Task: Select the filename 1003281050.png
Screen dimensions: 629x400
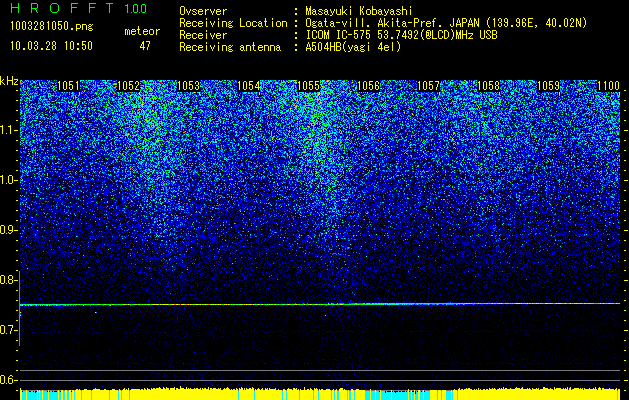Action: coord(52,27)
